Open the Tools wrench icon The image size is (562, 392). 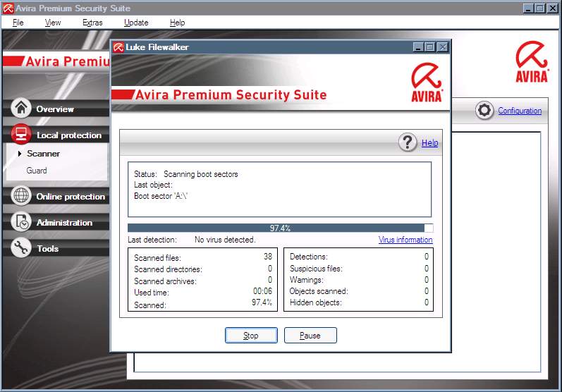(x=21, y=247)
